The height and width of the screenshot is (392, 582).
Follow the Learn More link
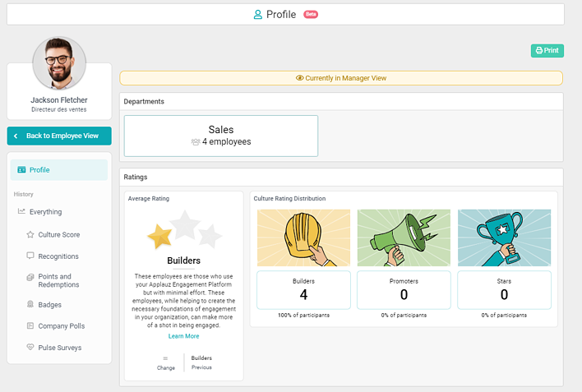coord(183,336)
